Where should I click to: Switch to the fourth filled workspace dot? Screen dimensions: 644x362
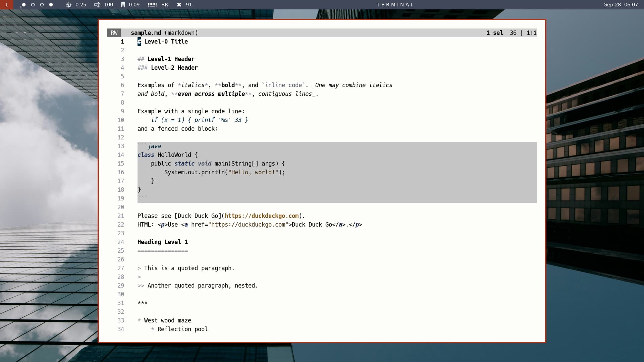click(51, 5)
